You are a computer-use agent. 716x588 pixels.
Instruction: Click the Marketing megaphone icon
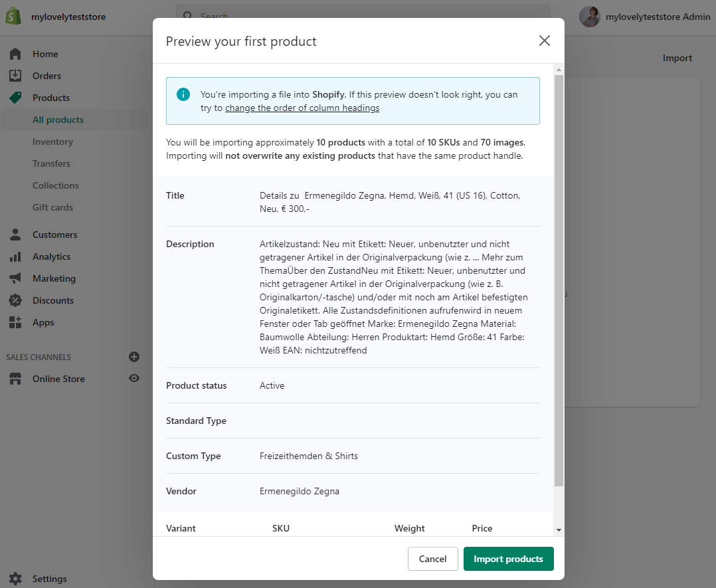pyautogui.click(x=15, y=278)
